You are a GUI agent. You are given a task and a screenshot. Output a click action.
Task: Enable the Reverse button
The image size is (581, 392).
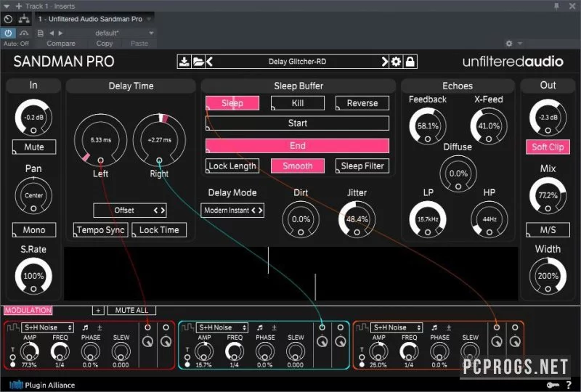pyautogui.click(x=362, y=103)
